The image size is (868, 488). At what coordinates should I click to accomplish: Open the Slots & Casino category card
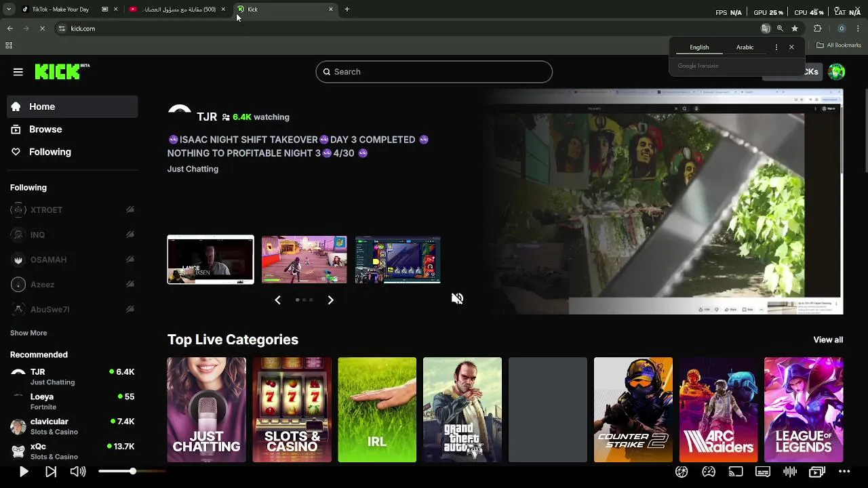tap(292, 410)
